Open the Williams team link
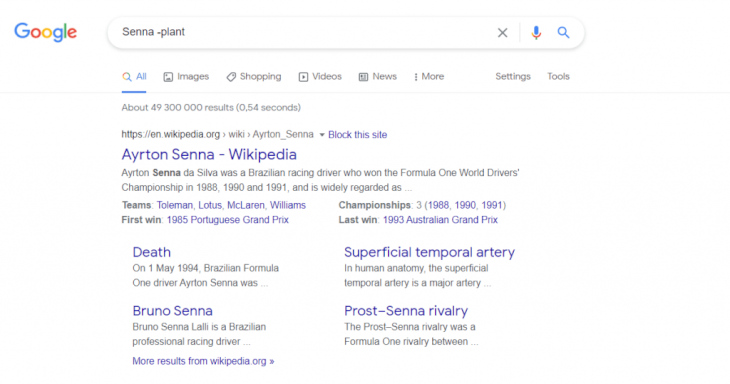Image resolution: width=730 pixels, height=384 pixels. [x=288, y=205]
